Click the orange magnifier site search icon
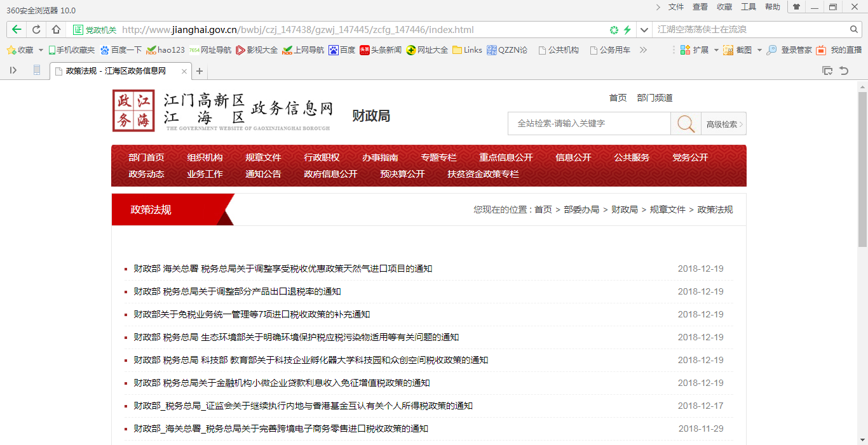Screen dimensions: 868x445 686,124
